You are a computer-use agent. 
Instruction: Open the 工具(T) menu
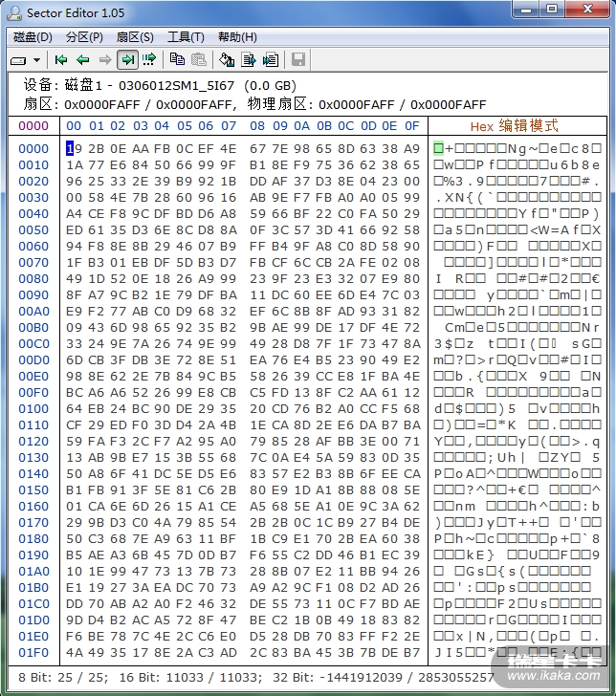click(186, 37)
